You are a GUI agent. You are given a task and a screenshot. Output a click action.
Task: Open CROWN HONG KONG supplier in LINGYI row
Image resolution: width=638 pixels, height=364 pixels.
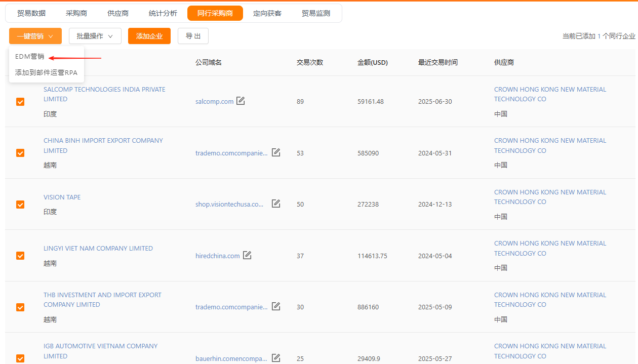(x=550, y=248)
